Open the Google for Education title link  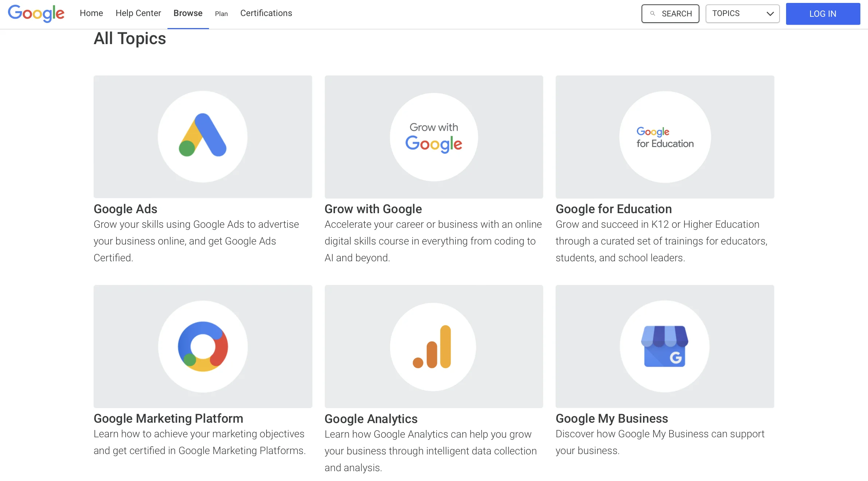[613, 209]
